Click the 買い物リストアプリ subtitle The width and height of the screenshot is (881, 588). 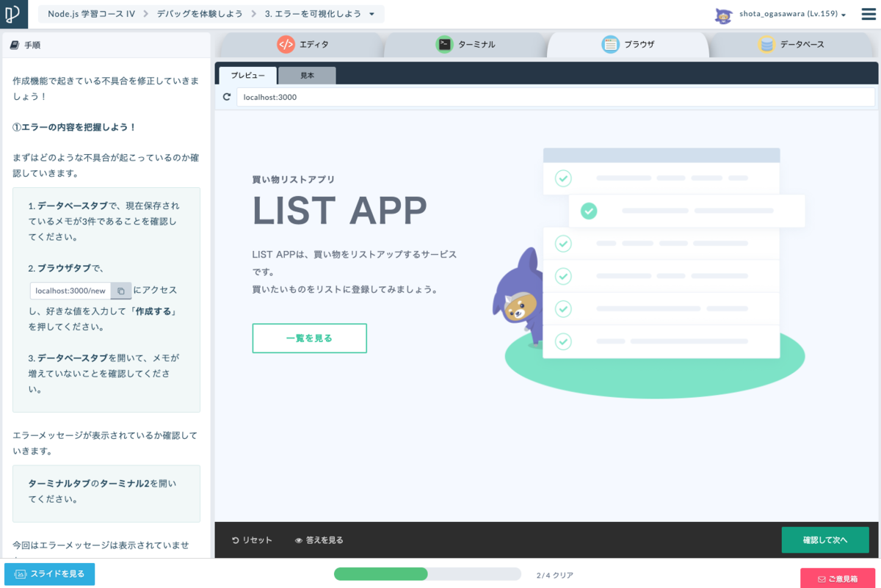(x=294, y=179)
